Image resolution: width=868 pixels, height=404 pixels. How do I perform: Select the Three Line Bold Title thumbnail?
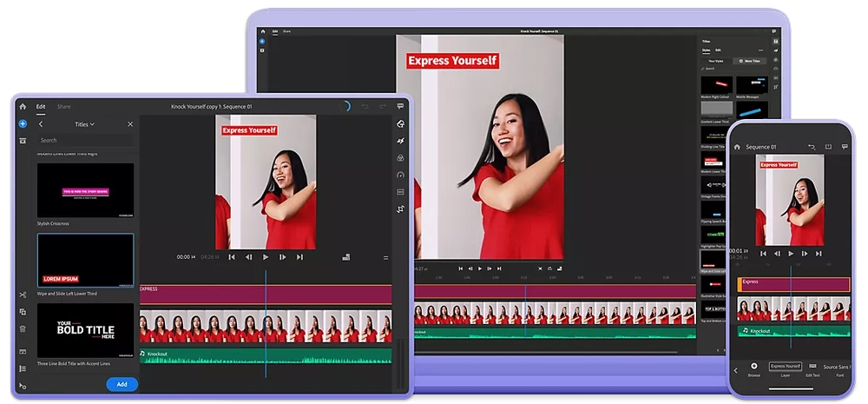[85, 330]
